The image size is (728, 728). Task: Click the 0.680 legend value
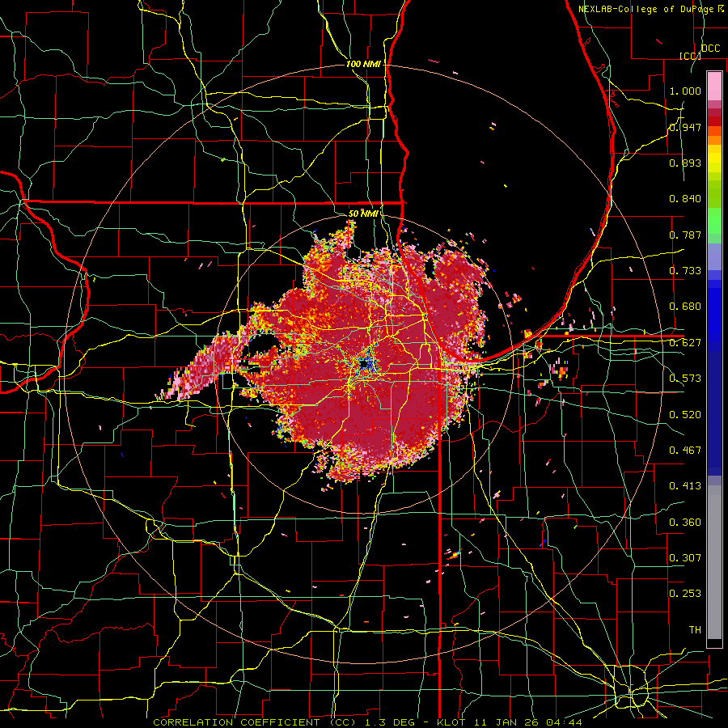[x=685, y=307]
